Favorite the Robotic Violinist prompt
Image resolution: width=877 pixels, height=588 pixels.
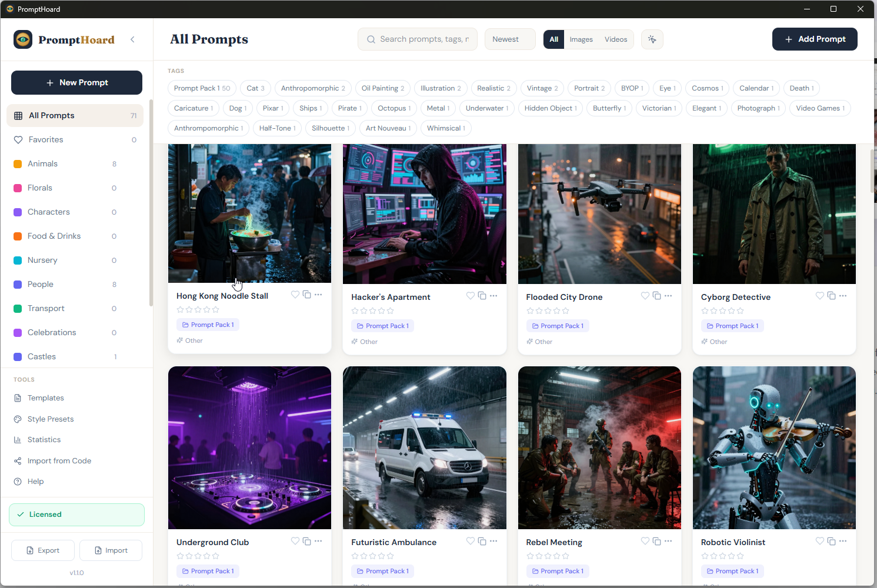coord(820,541)
